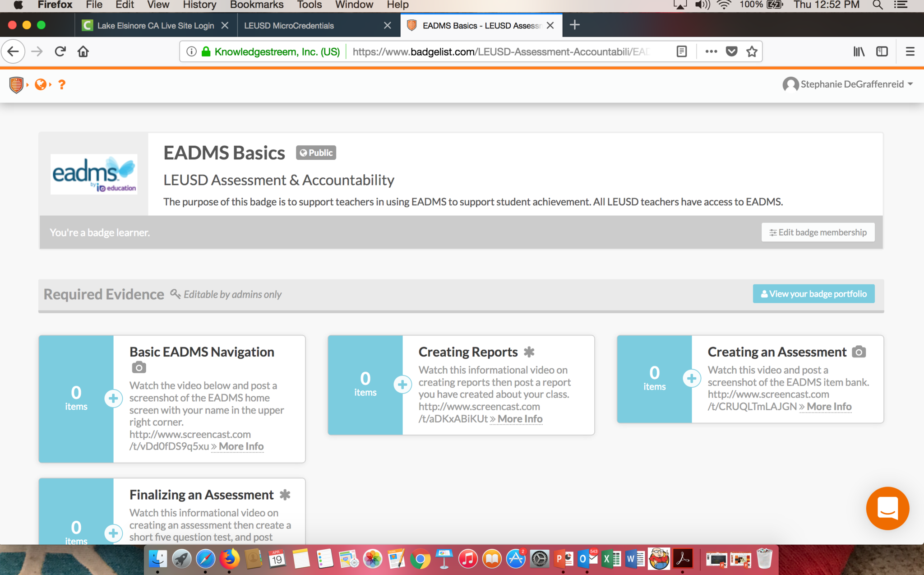The width and height of the screenshot is (924, 575).
Task: Click the EADMS logo badge image
Action: 94,174
